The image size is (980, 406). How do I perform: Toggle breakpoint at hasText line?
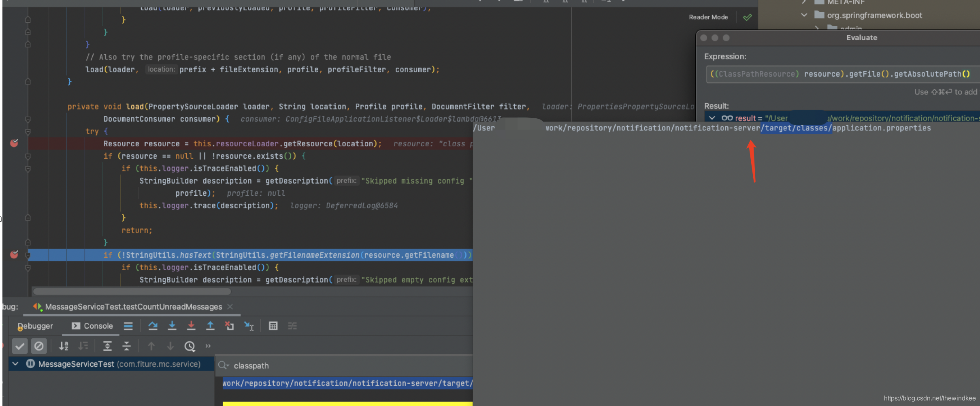click(14, 254)
